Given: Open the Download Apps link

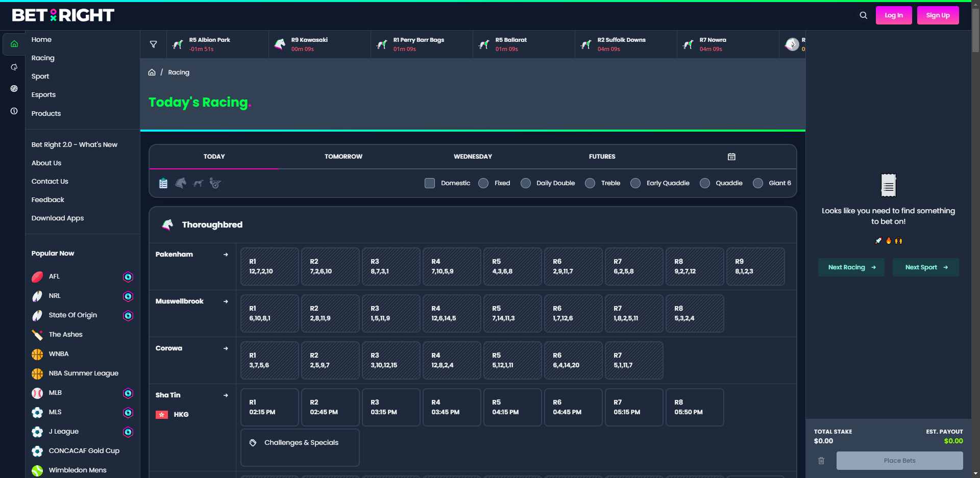Looking at the screenshot, I should point(58,218).
